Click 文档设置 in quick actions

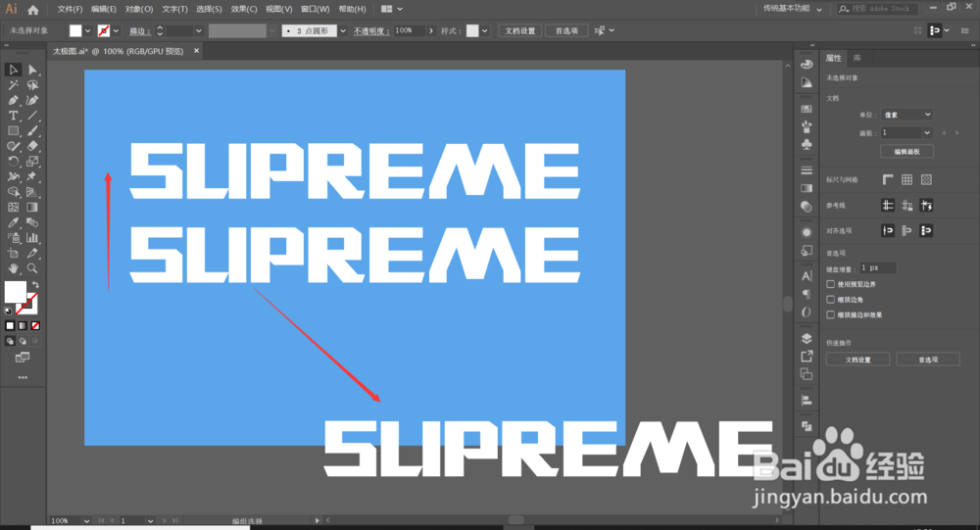857,360
